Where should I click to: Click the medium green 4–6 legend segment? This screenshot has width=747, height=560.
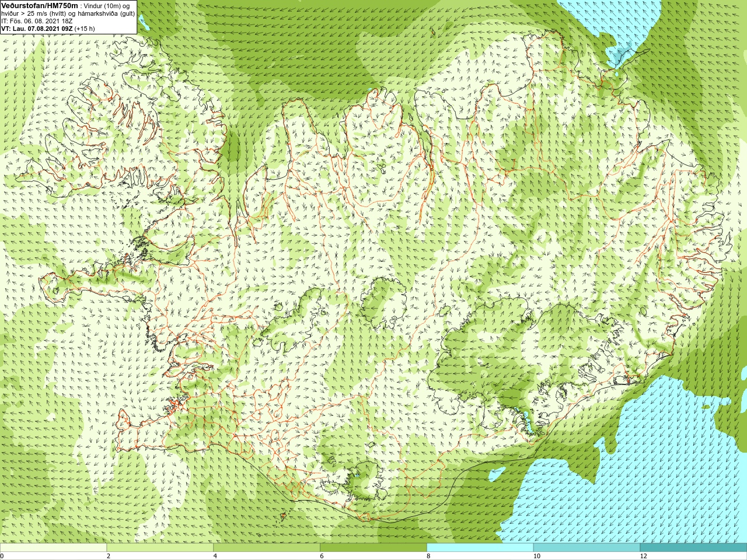point(267,548)
